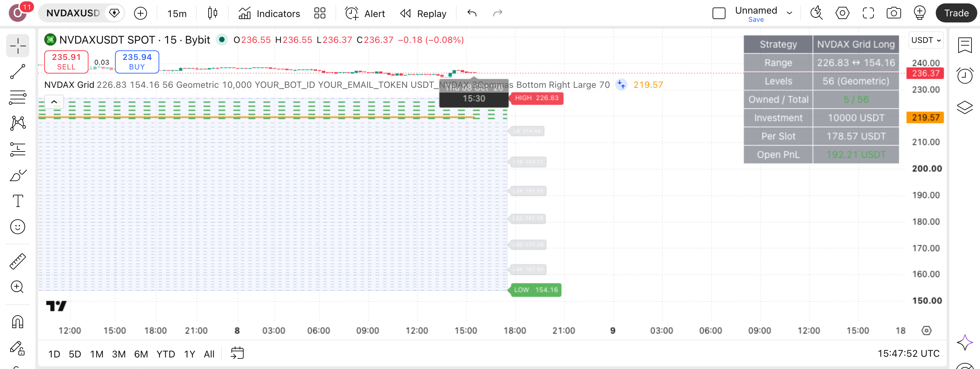The image size is (980, 369).
Task: Open the forecasting and measurement tools
Action: point(17,149)
